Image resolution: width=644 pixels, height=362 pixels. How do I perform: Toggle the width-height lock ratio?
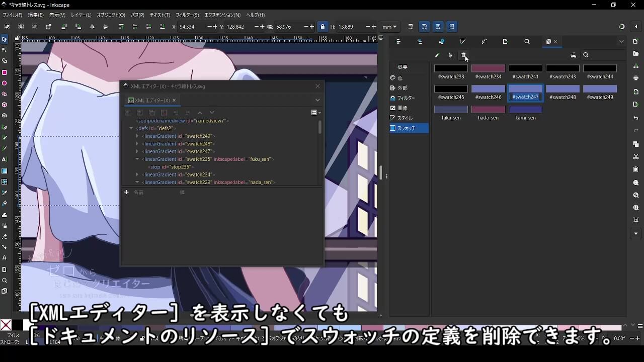[323, 27]
